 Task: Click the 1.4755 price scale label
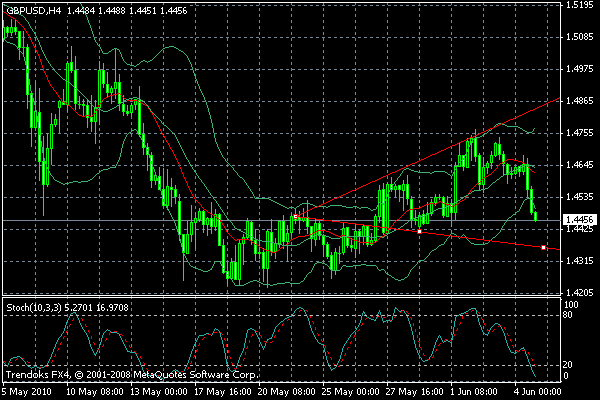click(x=579, y=133)
